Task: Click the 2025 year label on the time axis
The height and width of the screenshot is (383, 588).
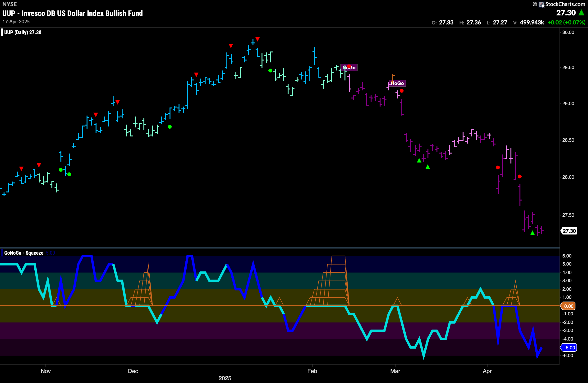Action: (x=225, y=378)
